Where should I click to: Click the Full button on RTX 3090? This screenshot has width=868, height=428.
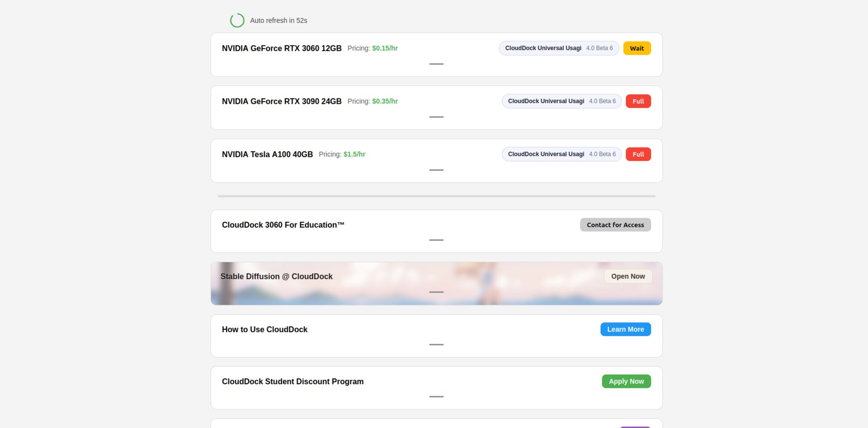coord(638,101)
